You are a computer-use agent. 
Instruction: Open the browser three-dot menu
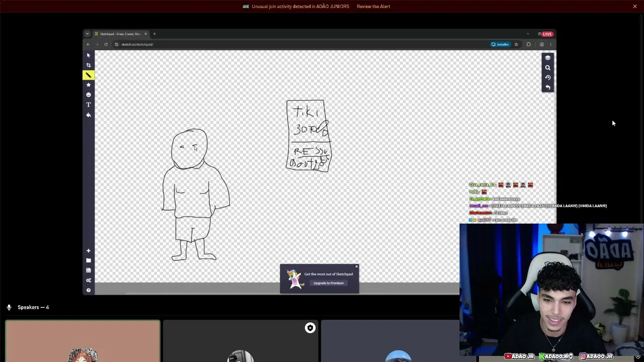pyautogui.click(x=550, y=44)
